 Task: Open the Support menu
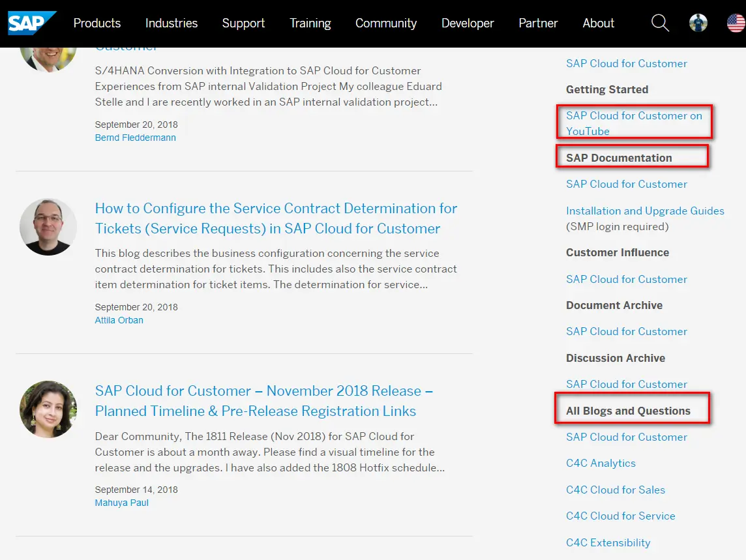[x=243, y=23]
